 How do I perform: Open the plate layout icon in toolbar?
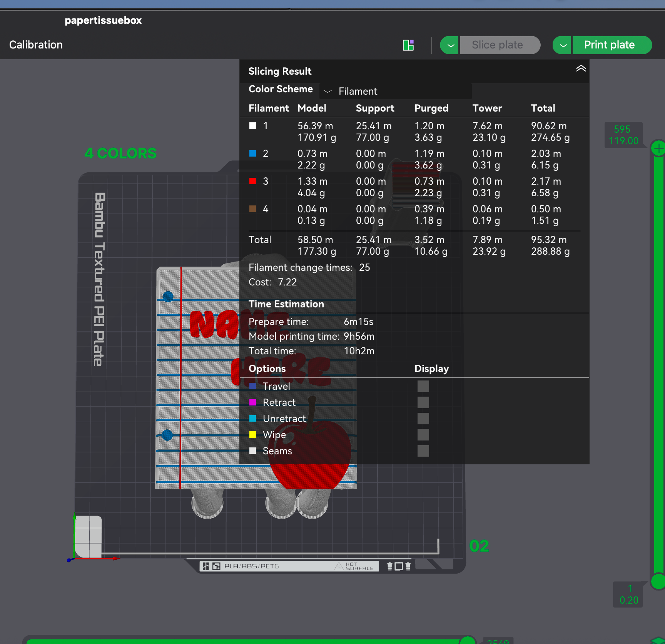click(408, 45)
